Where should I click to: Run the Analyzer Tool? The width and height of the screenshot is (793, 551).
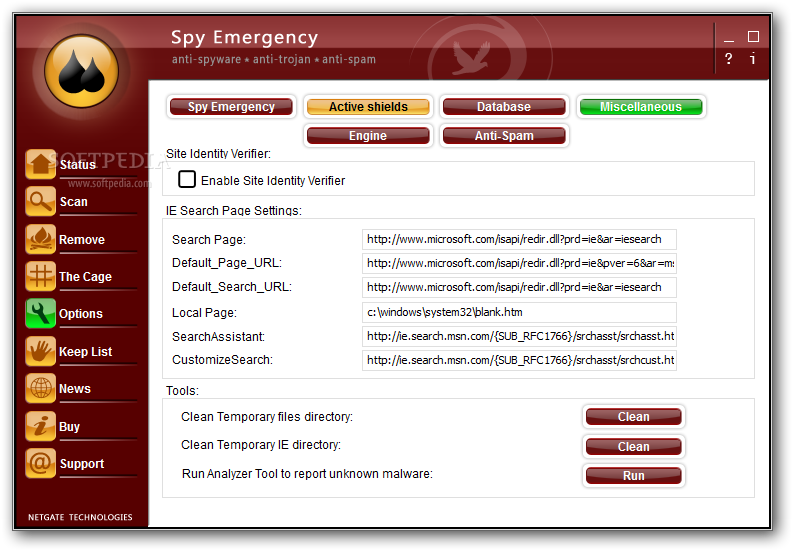[x=633, y=476]
